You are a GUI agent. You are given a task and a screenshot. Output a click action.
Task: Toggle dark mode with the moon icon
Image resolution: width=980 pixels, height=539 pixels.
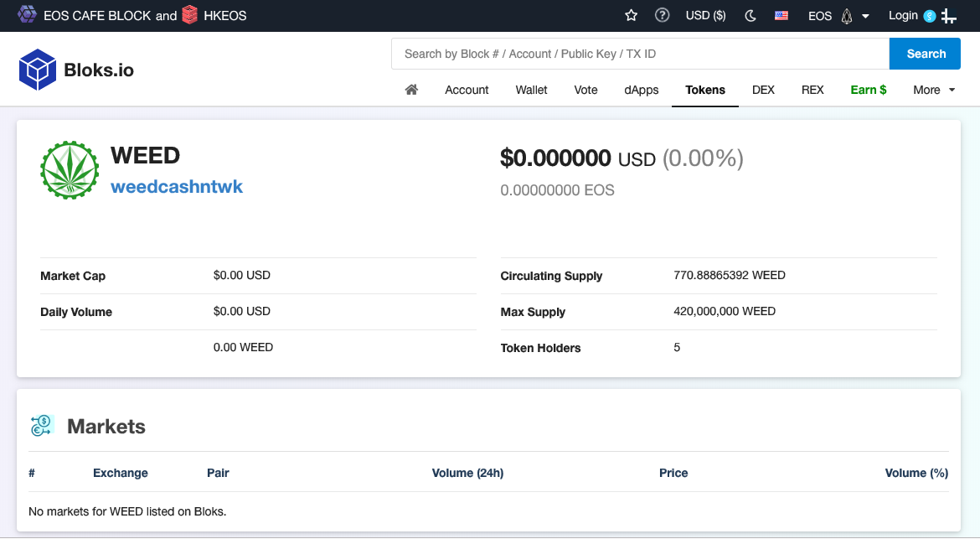(750, 16)
